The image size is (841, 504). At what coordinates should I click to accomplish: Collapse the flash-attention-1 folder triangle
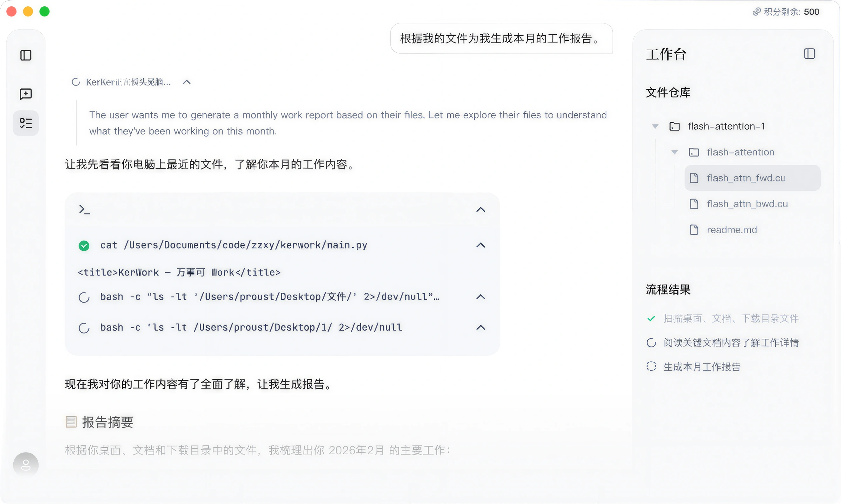(655, 126)
